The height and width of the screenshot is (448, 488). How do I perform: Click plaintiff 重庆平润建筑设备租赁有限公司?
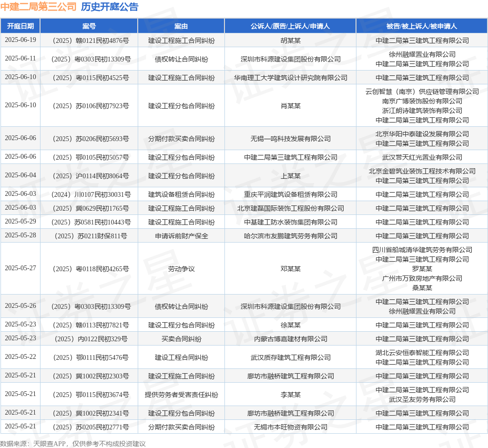[x=291, y=194]
